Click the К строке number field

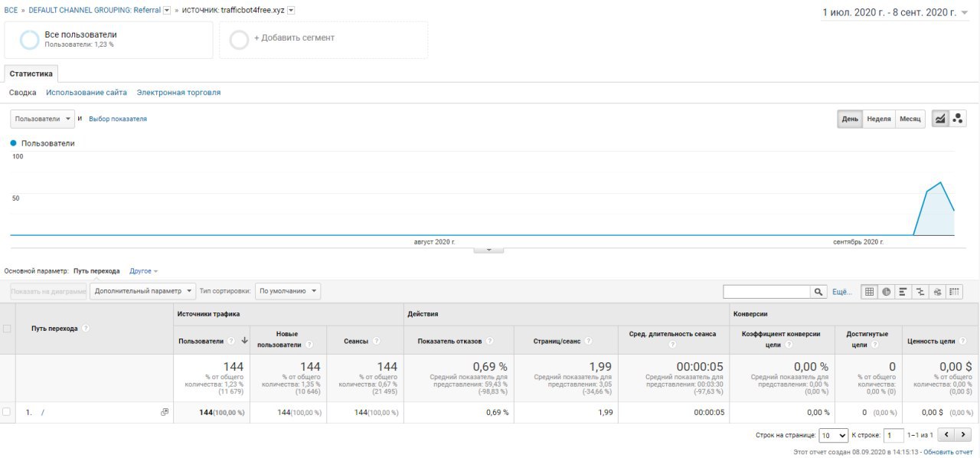[x=893, y=435]
